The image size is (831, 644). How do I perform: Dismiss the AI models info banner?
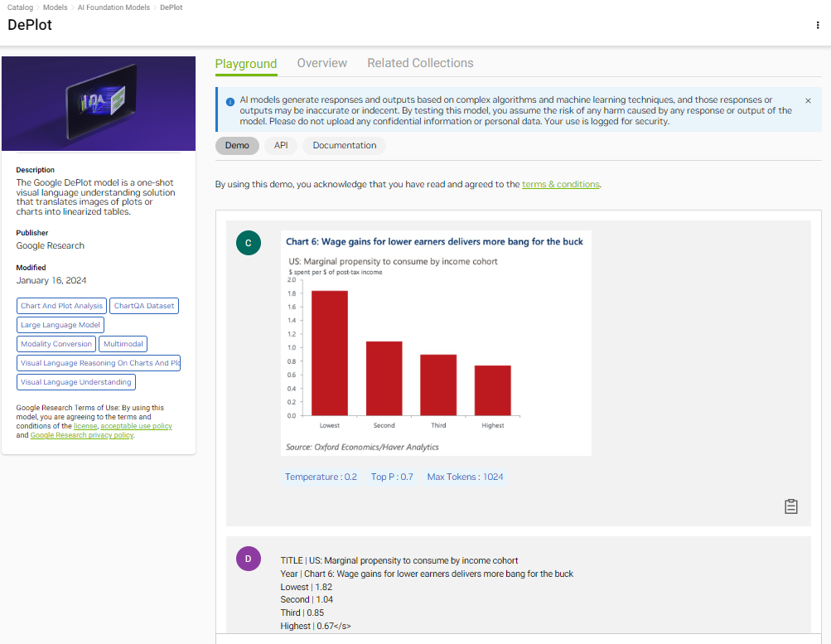[808, 100]
